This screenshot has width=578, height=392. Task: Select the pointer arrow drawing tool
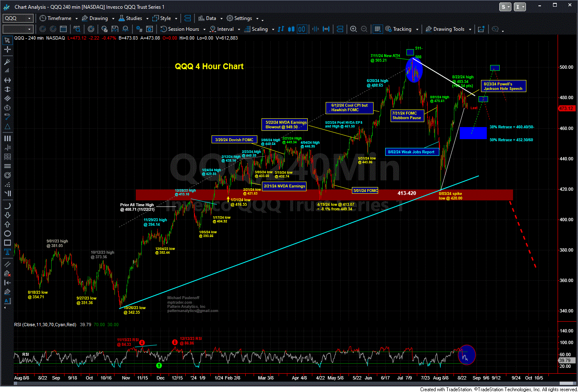pos(7,40)
